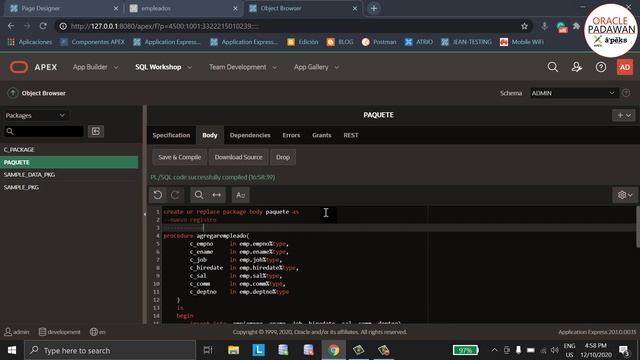Image resolution: width=640 pixels, height=360 pixels.
Task: Open the REST tab
Action: (351, 135)
